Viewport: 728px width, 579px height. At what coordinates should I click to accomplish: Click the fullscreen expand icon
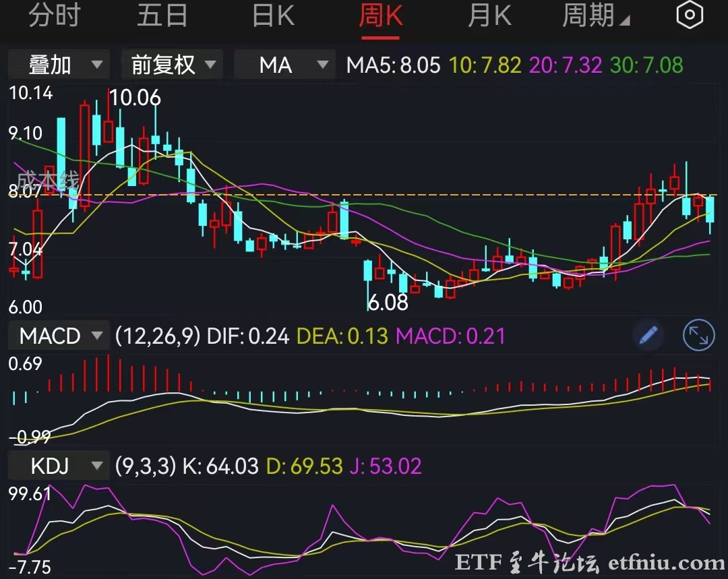(698, 335)
